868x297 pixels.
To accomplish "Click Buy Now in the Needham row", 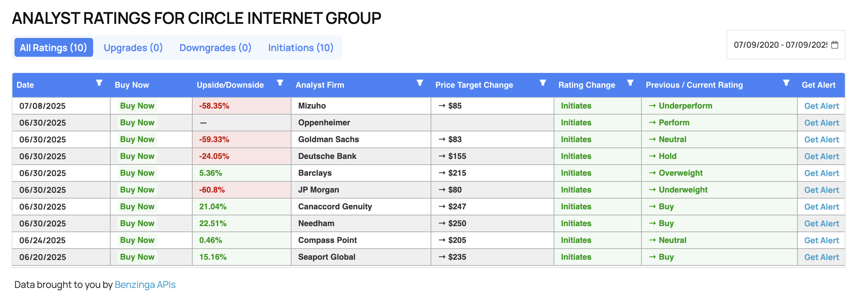I will (x=137, y=224).
